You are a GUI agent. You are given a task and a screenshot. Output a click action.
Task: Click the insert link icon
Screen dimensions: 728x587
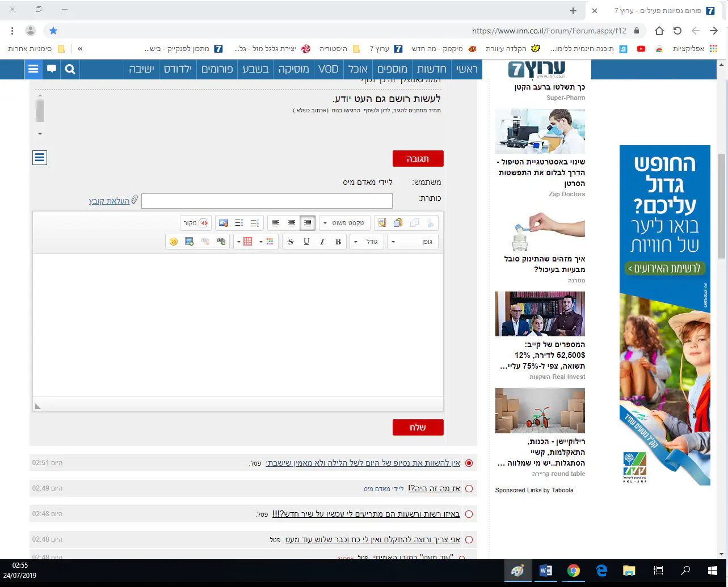pos(221,242)
